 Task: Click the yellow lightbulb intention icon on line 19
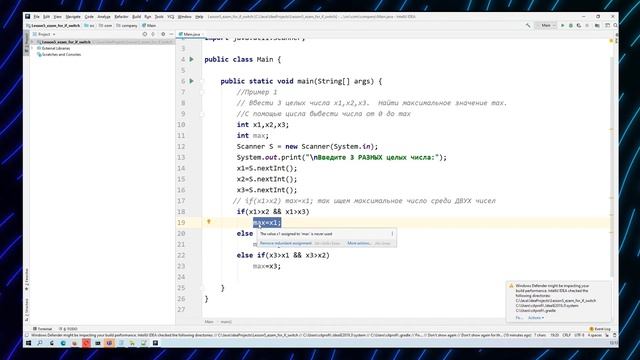tap(209, 222)
